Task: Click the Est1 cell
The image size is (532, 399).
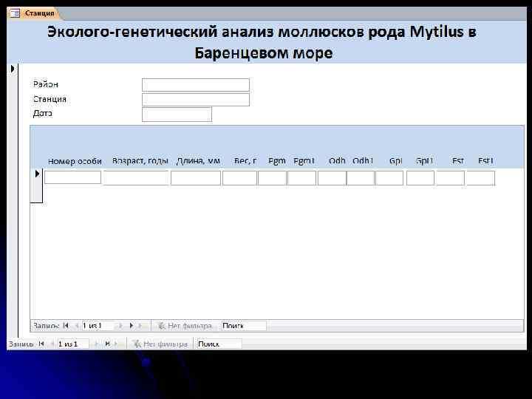Action: (481, 178)
